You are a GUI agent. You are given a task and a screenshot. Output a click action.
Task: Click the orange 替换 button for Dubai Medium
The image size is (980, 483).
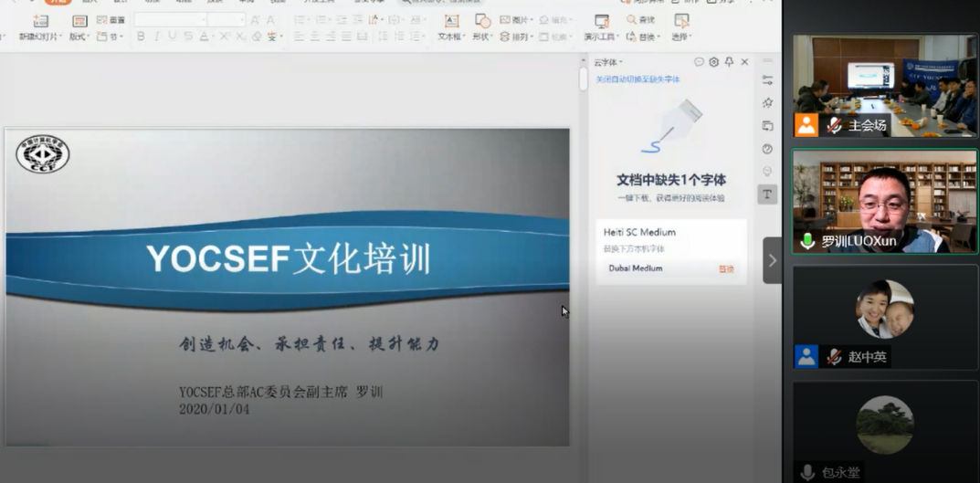(725, 268)
